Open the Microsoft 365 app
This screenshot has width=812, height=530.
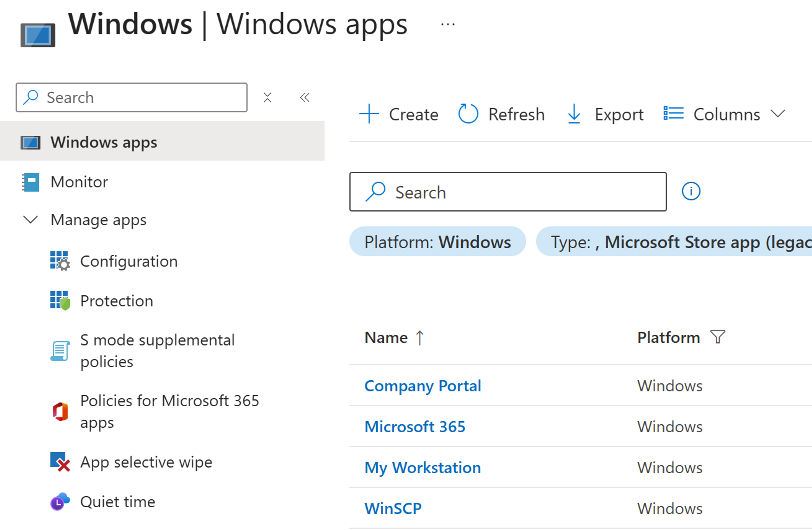pyautogui.click(x=415, y=427)
